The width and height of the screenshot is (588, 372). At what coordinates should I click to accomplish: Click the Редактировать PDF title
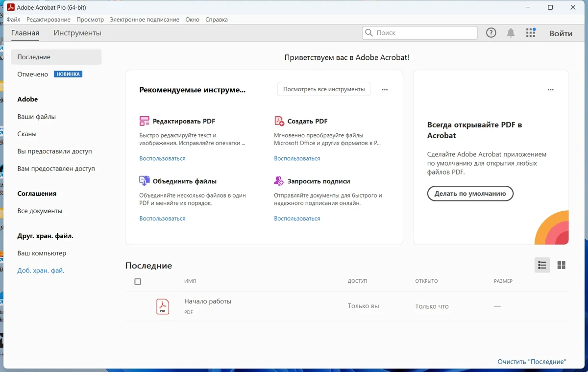184,121
